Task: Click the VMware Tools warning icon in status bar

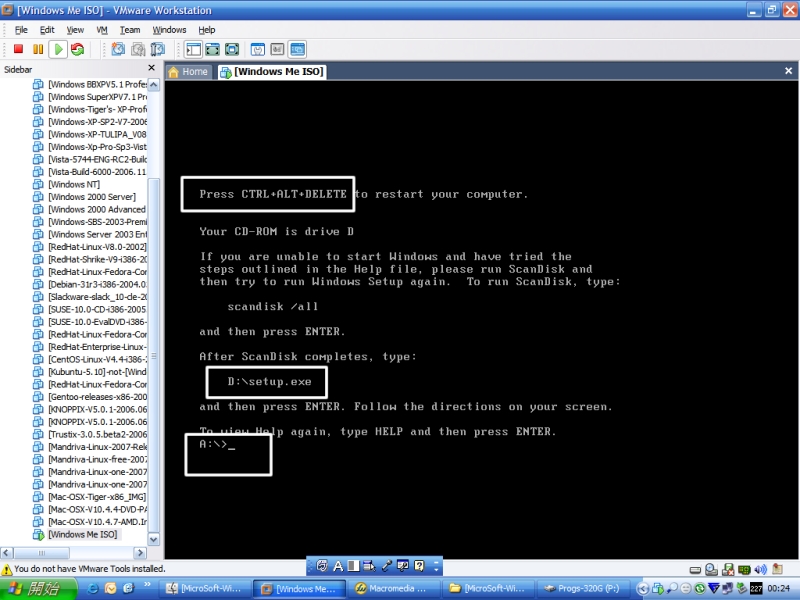Action: 7,569
